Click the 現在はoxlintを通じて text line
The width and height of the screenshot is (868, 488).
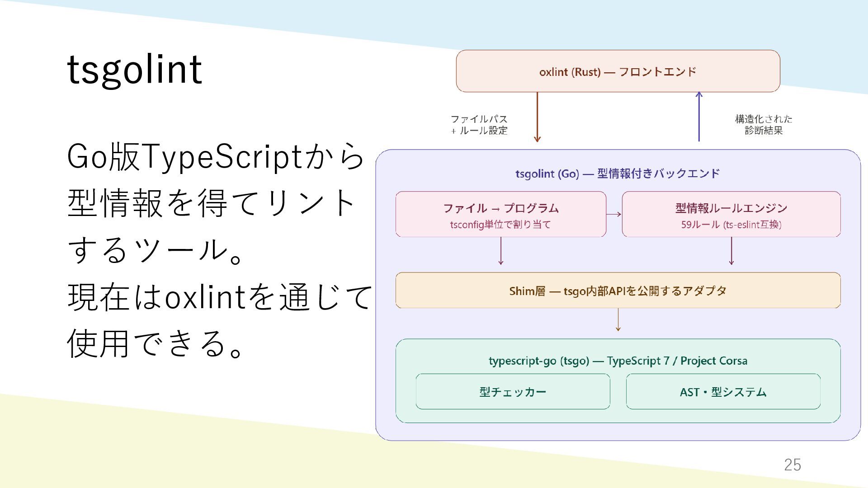(219, 297)
